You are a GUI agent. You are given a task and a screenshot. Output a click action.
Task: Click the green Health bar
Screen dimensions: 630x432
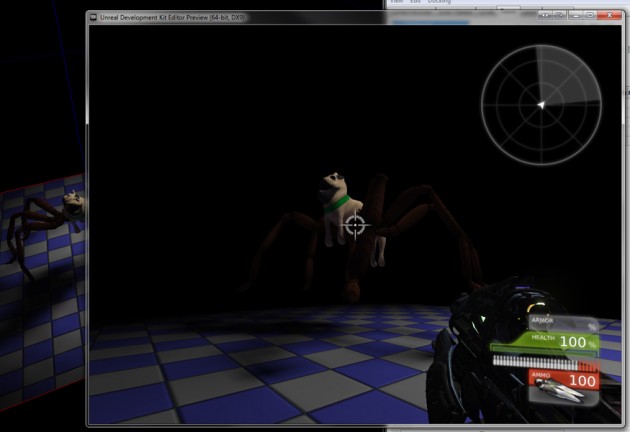540,342
